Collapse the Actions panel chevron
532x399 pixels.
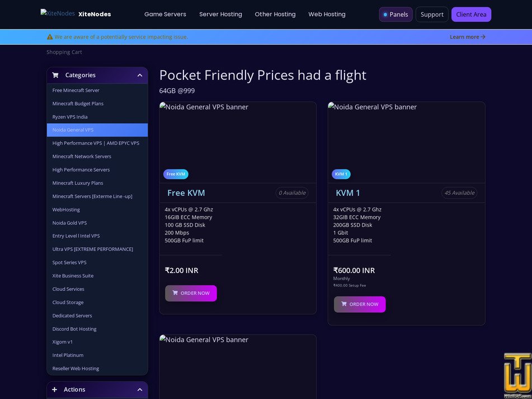coord(140,389)
